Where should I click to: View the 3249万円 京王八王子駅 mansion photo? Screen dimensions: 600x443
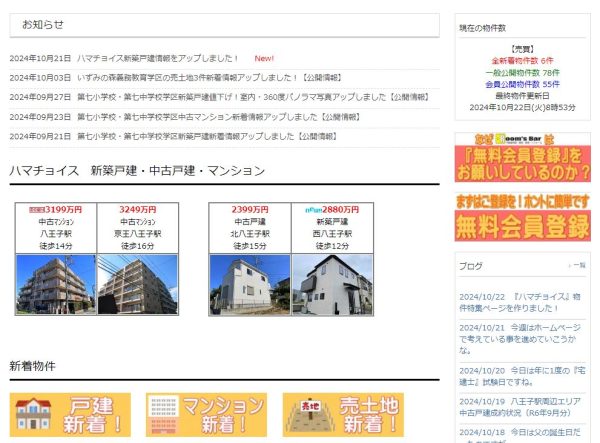tap(137, 284)
